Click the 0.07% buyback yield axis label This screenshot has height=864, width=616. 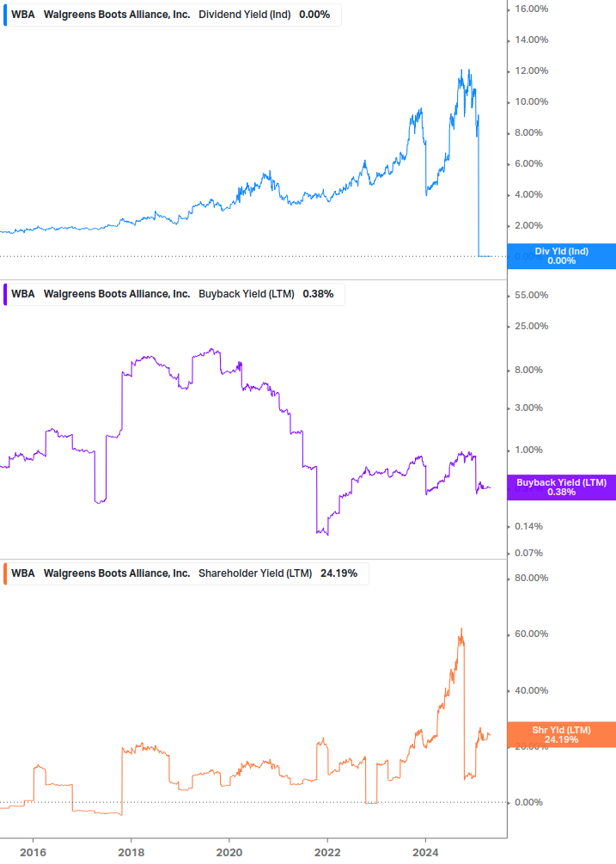(x=528, y=553)
